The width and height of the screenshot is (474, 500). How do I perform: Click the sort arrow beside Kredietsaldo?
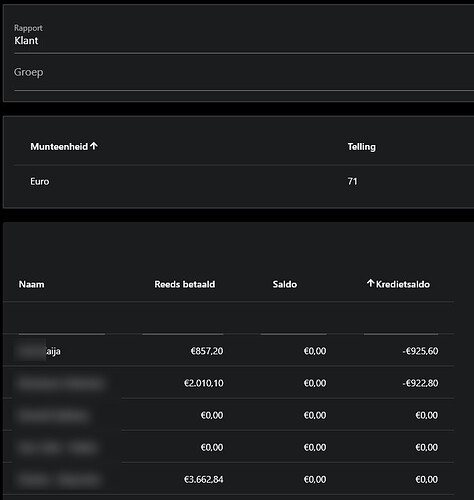tap(370, 284)
